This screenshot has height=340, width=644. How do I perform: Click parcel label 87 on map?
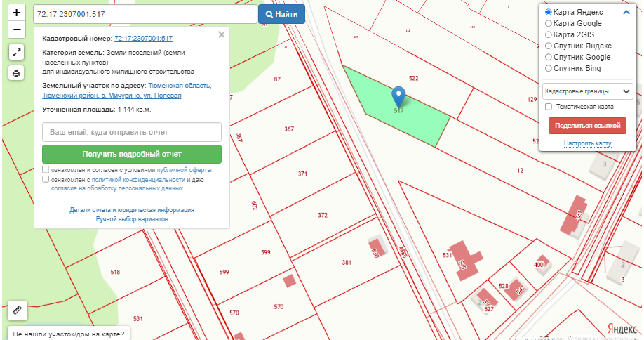pyautogui.click(x=277, y=79)
